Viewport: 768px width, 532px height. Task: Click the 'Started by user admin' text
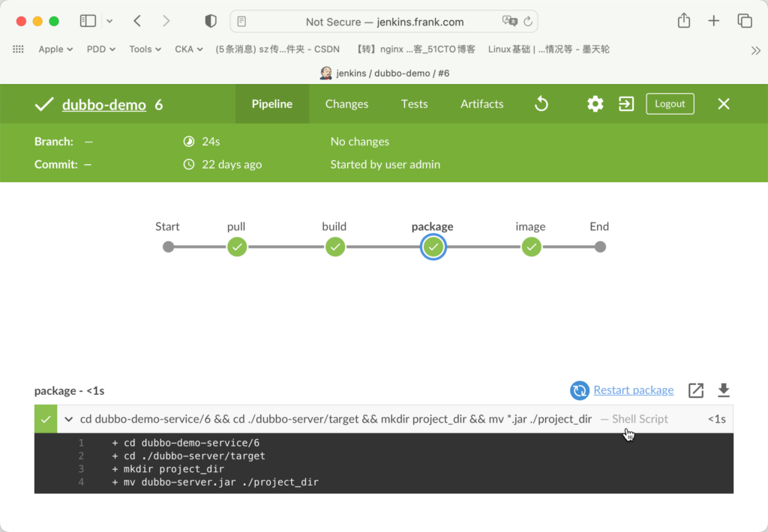pyautogui.click(x=385, y=164)
